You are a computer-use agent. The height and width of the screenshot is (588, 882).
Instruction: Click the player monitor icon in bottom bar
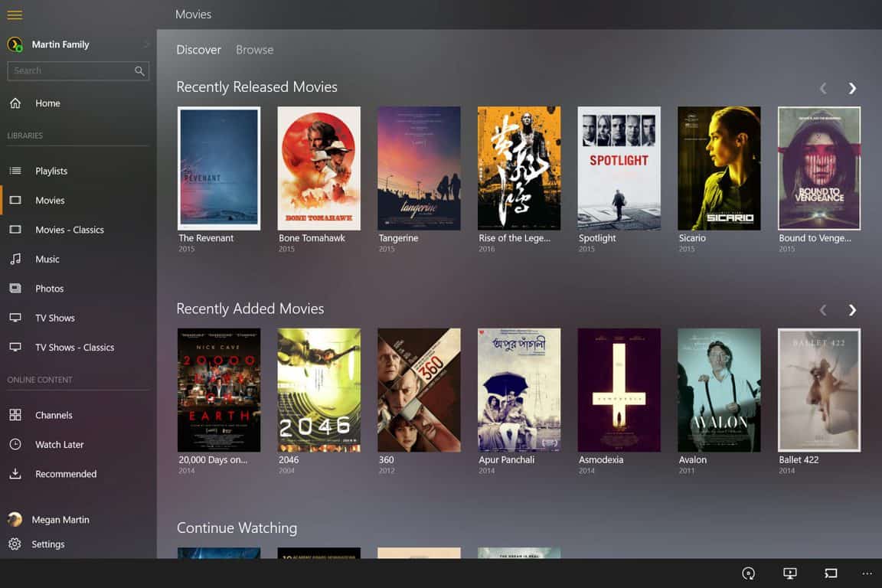(790, 573)
